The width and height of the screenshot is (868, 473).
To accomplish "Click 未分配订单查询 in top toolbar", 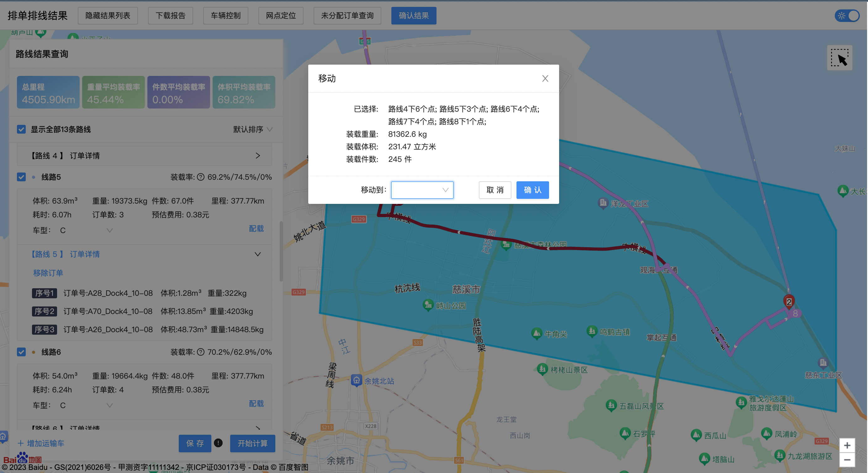I will coord(347,16).
